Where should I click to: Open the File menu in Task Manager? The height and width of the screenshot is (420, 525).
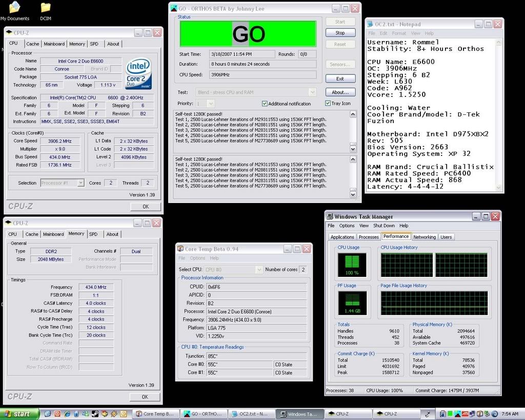coord(331,226)
